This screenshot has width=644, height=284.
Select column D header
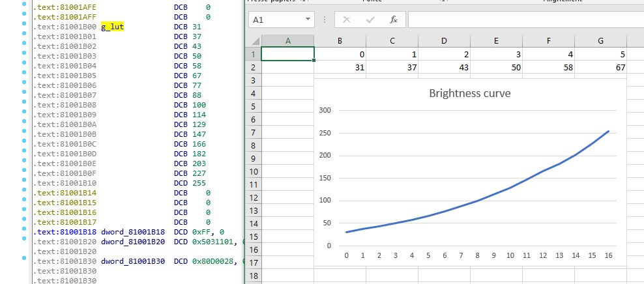coord(444,40)
